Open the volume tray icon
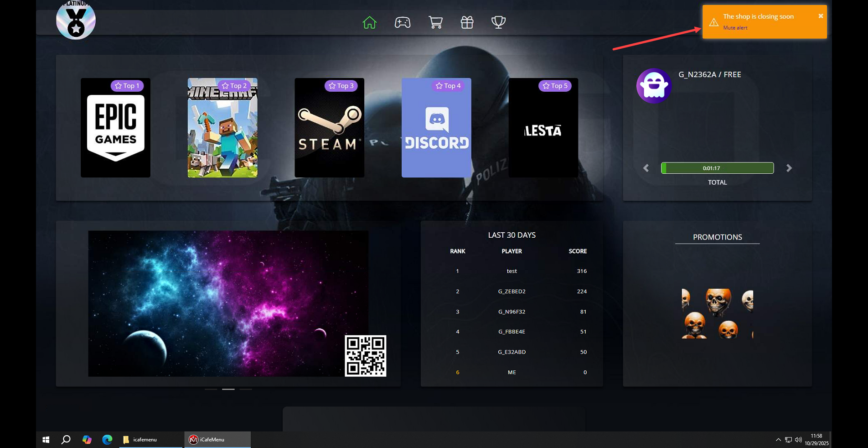The image size is (868, 448). pyautogui.click(x=798, y=440)
